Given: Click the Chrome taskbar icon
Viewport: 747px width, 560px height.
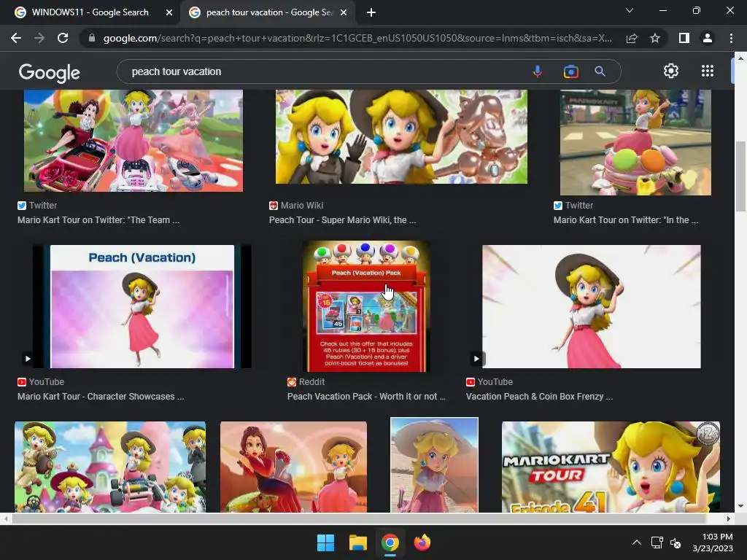Looking at the screenshot, I should coord(390,542).
